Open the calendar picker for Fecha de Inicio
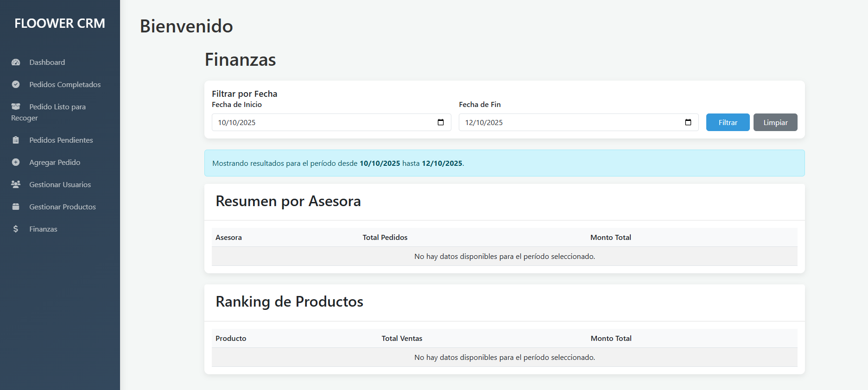The height and width of the screenshot is (390, 868). tap(441, 122)
